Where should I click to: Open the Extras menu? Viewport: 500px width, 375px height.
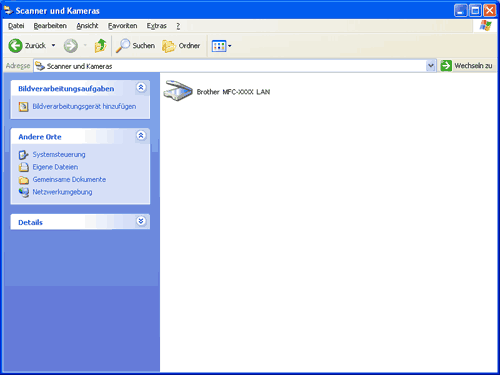pyautogui.click(x=156, y=26)
